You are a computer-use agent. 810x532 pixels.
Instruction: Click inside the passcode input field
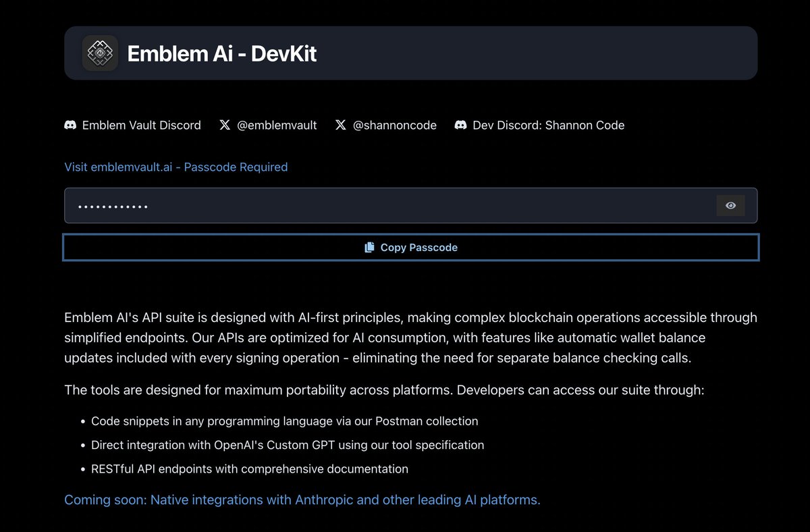337,205
